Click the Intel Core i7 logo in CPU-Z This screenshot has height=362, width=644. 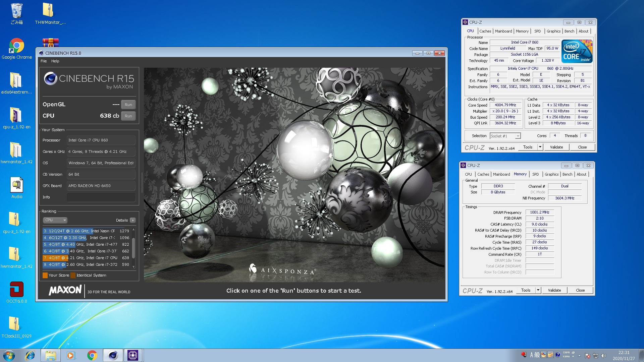coord(577,51)
